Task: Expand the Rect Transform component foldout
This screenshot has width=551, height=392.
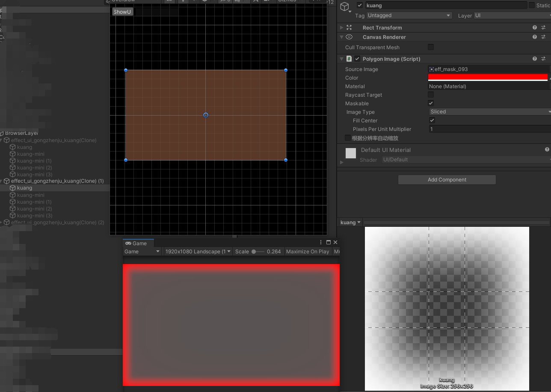Action: (x=341, y=27)
